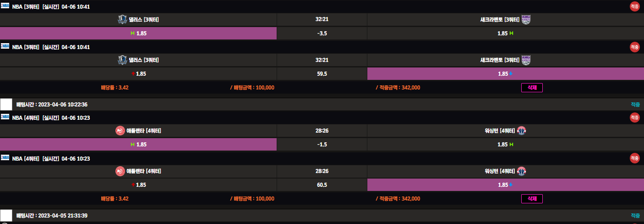Image resolution: width=644 pixels, height=224 pixels.
Task: Click the 적중 status text beside 2023-04-06 10:22:36
Action: [x=635, y=105]
